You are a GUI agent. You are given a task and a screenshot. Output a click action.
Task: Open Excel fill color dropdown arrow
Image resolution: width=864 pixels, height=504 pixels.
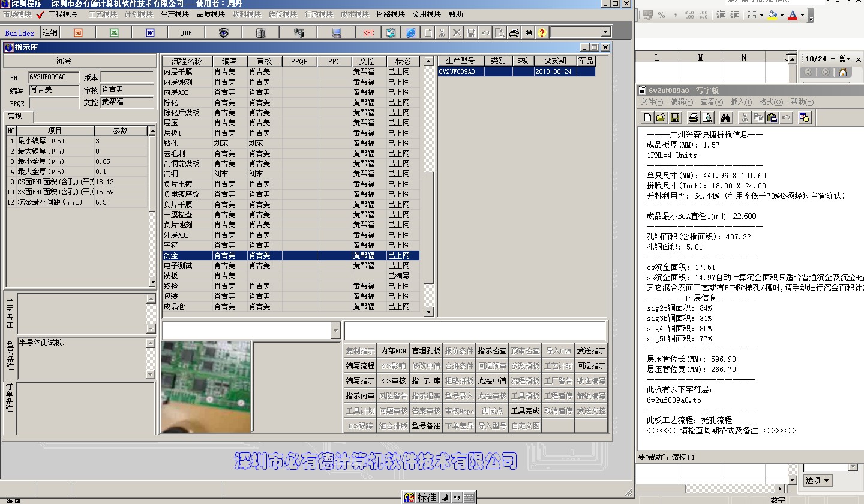pos(782,16)
